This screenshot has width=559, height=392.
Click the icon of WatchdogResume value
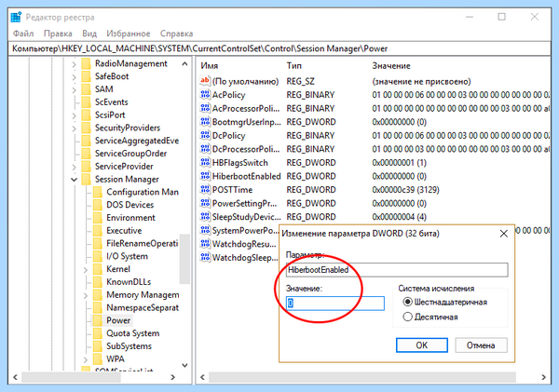point(205,243)
